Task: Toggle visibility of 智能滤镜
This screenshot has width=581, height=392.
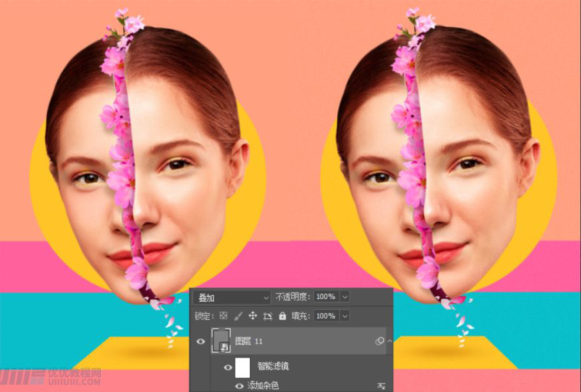Action: (228, 367)
